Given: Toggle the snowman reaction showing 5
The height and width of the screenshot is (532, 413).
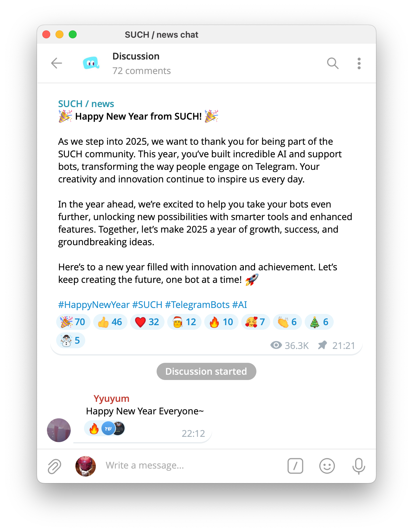Looking at the screenshot, I should tap(71, 340).
